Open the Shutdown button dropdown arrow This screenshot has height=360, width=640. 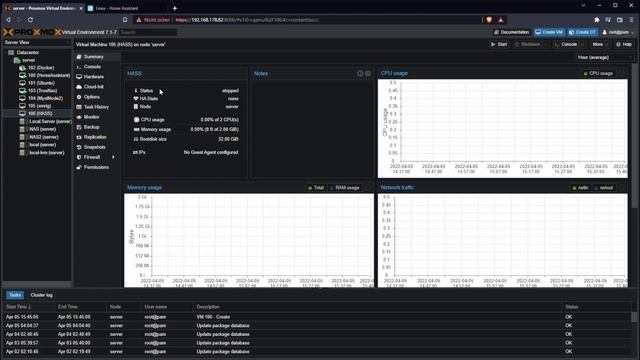[x=544, y=44]
